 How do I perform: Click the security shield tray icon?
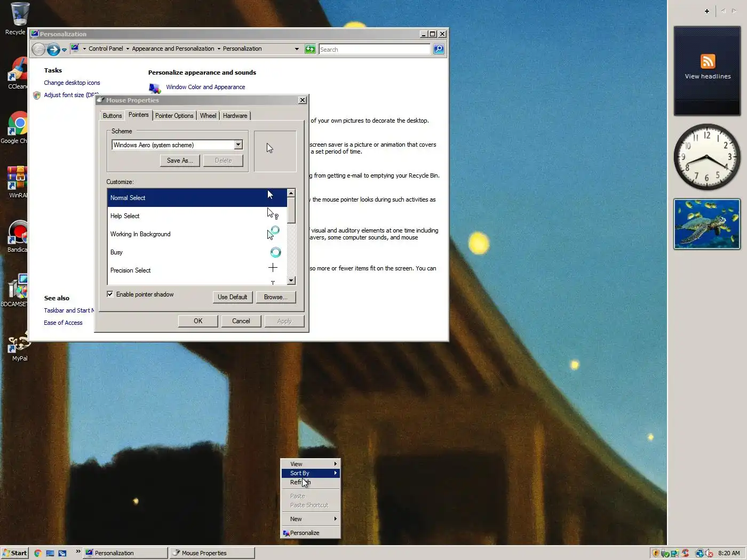[655, 553]
